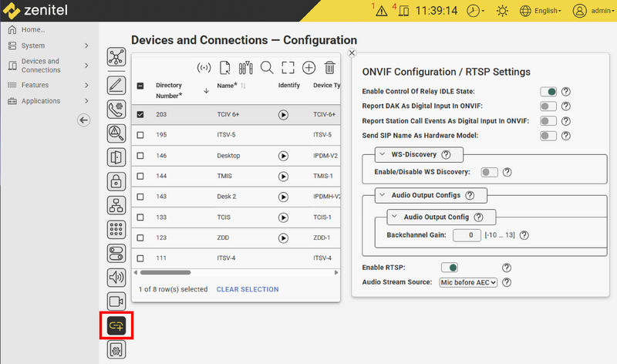
Task: Sort by Directory Number column arrow
Action: coord(206,91)
